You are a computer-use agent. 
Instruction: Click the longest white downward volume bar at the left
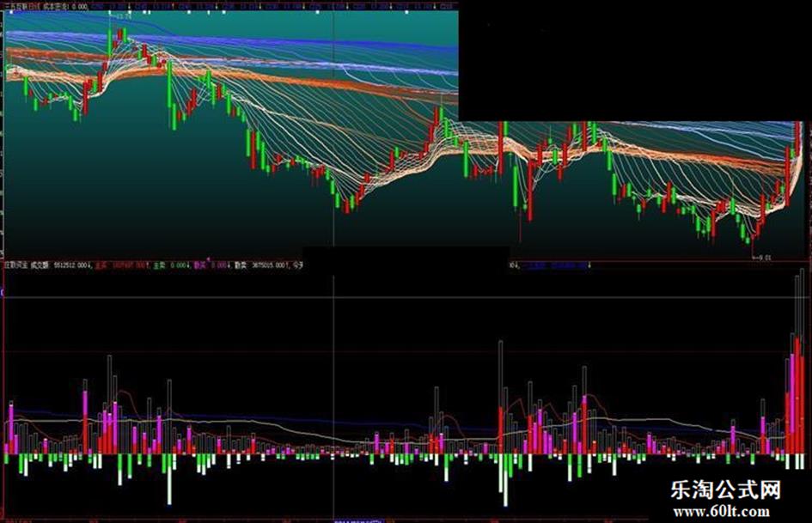click(x=168, y=479)
